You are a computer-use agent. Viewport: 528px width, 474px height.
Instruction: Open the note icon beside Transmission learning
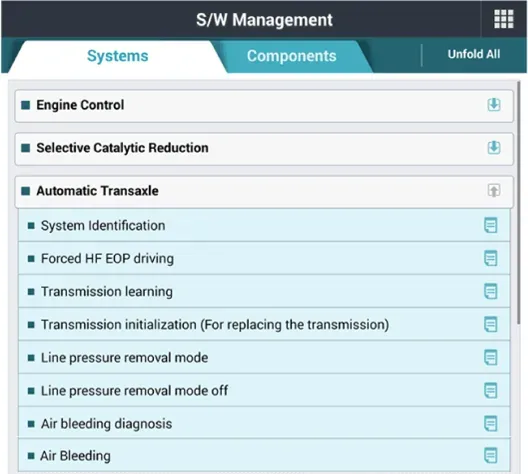(491, 291)
